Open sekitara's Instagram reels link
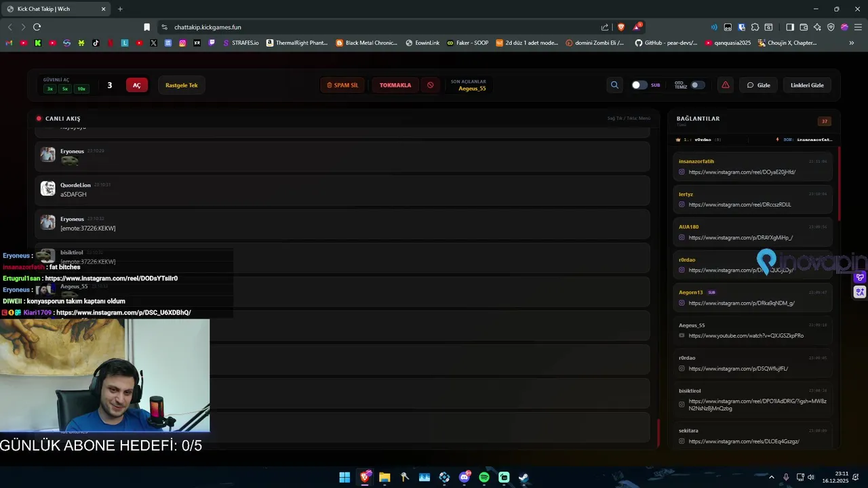Screen dimensions: 868x488 pos(744,441)
